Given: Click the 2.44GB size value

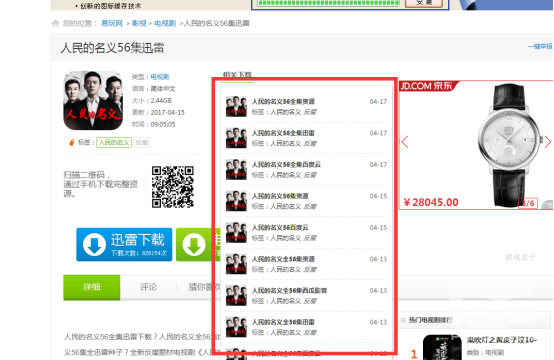Looking at the screenshot, I should pyautogui.click(x=161, y=101).
